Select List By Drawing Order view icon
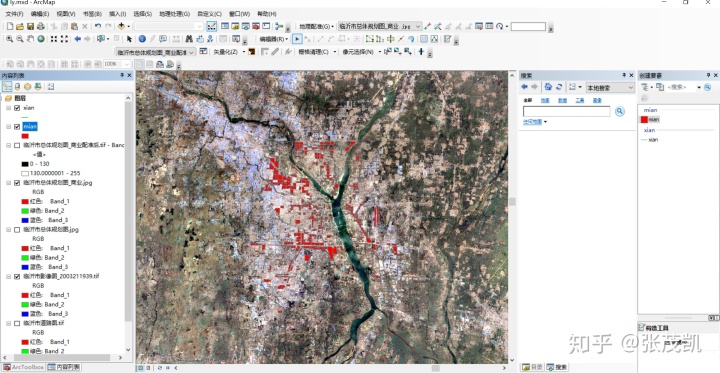 point(7,86)
